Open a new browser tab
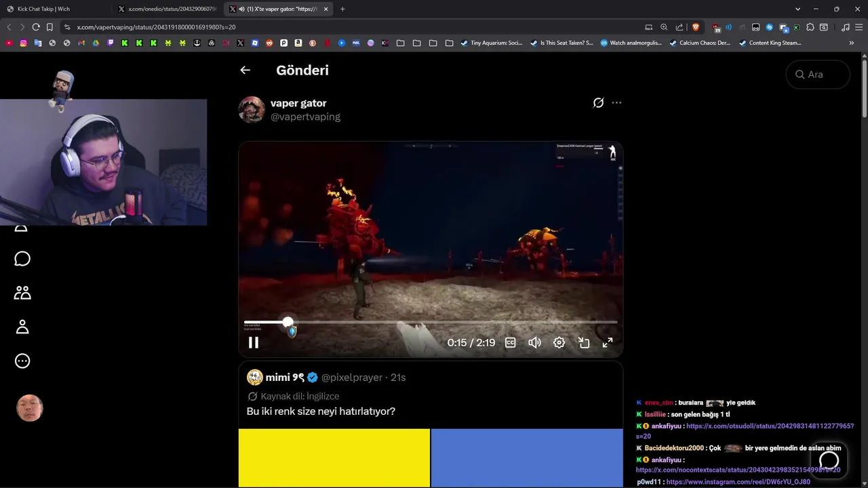Screen dimensions: 868x488 tap(342, 9)
